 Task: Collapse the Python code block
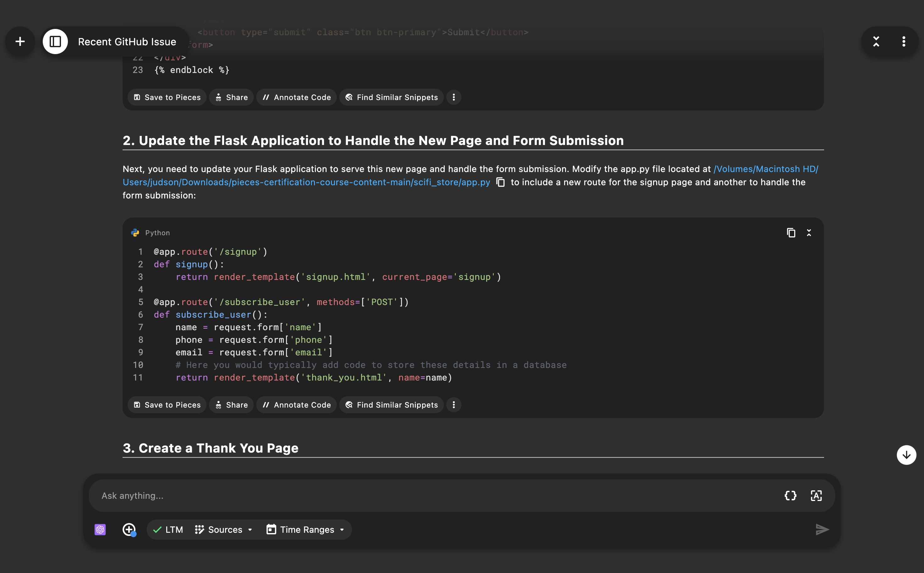point(809,233)
